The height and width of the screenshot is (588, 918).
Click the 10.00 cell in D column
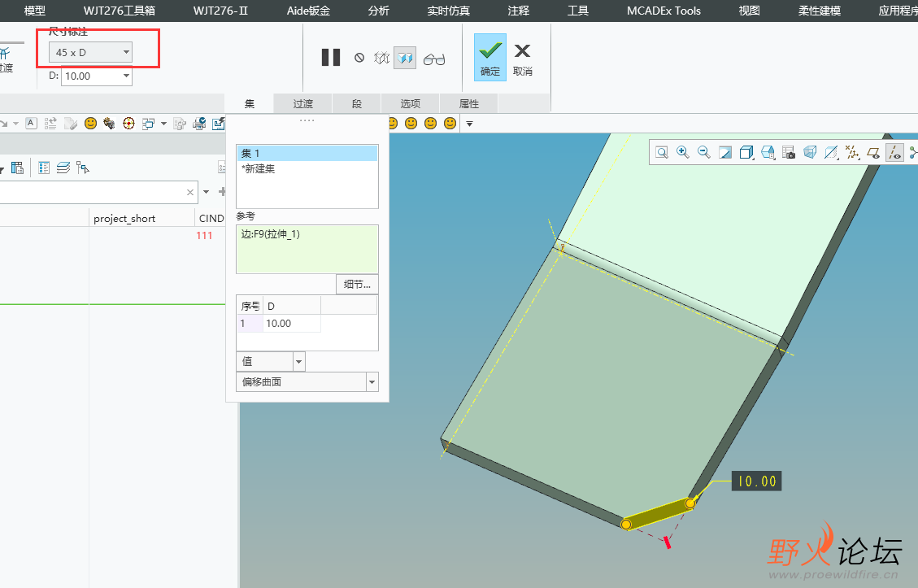[292, 324]
